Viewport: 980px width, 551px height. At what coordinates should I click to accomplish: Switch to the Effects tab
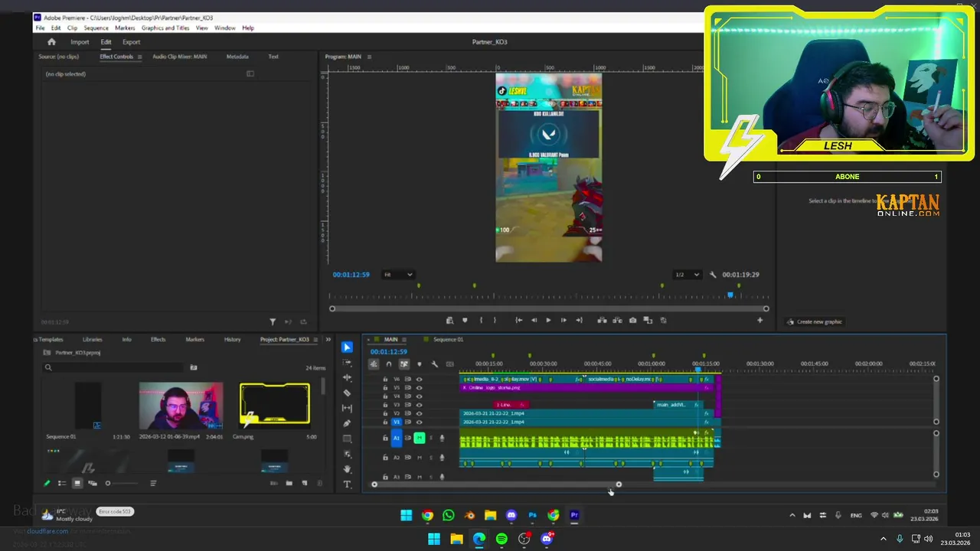click(158, 340)
